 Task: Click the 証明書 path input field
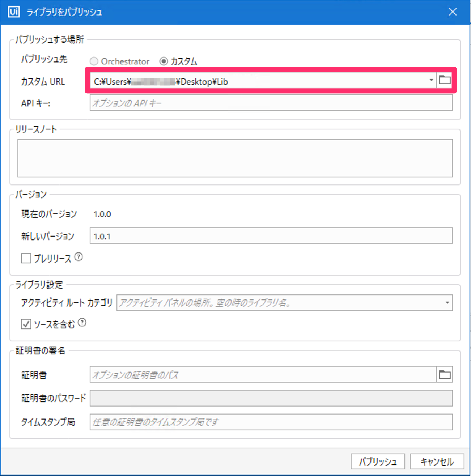coord(263,375)
